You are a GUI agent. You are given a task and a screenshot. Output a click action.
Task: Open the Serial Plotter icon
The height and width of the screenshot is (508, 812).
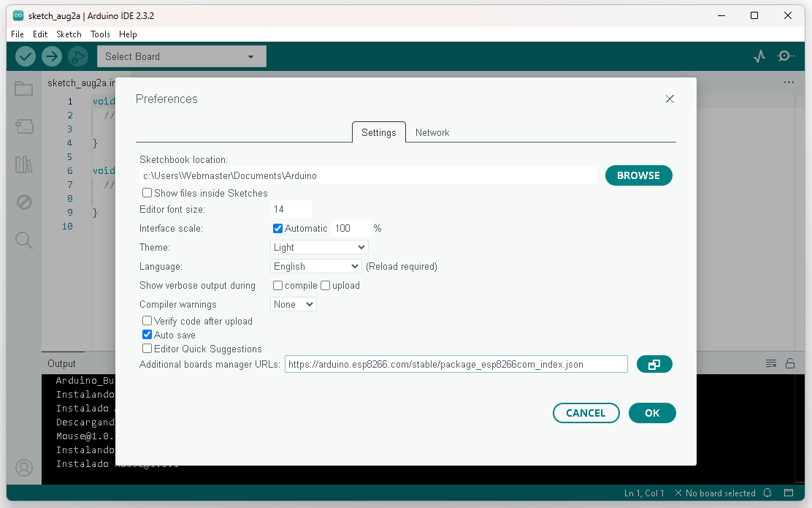[759, 56]
